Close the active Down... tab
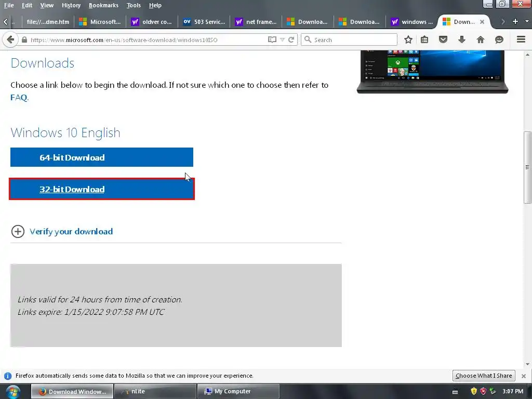The width and height of the screenshot is (532, 399). click(482, 22)
